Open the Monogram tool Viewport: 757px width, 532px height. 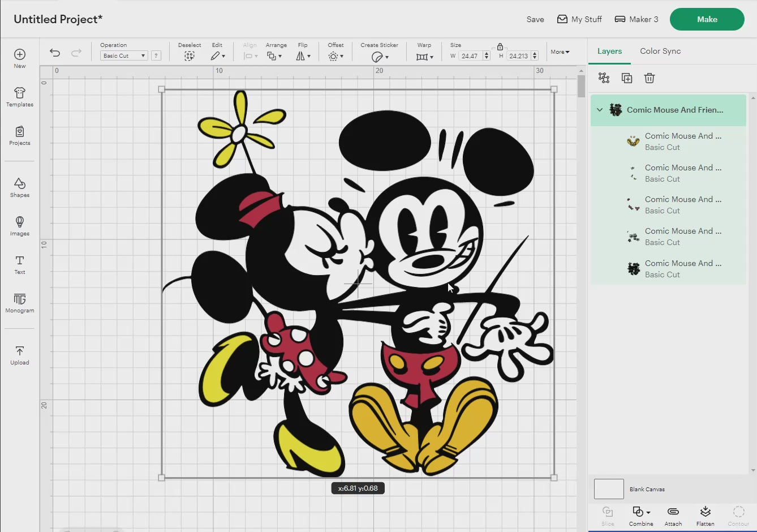point(20,303)
